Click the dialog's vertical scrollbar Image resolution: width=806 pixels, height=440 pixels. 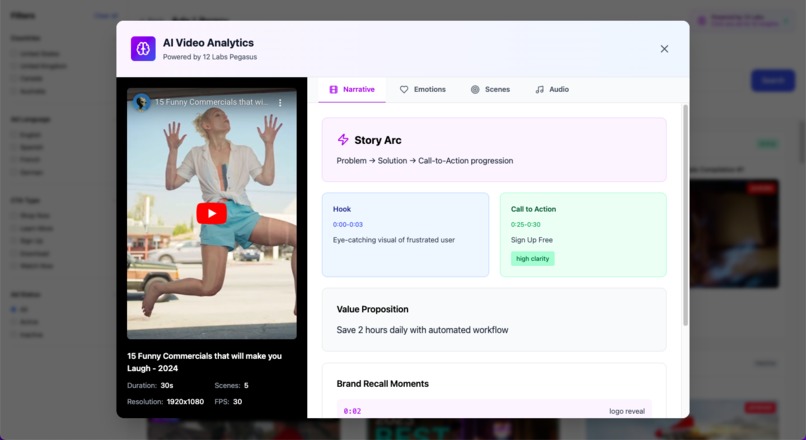[x=685, y=215]
